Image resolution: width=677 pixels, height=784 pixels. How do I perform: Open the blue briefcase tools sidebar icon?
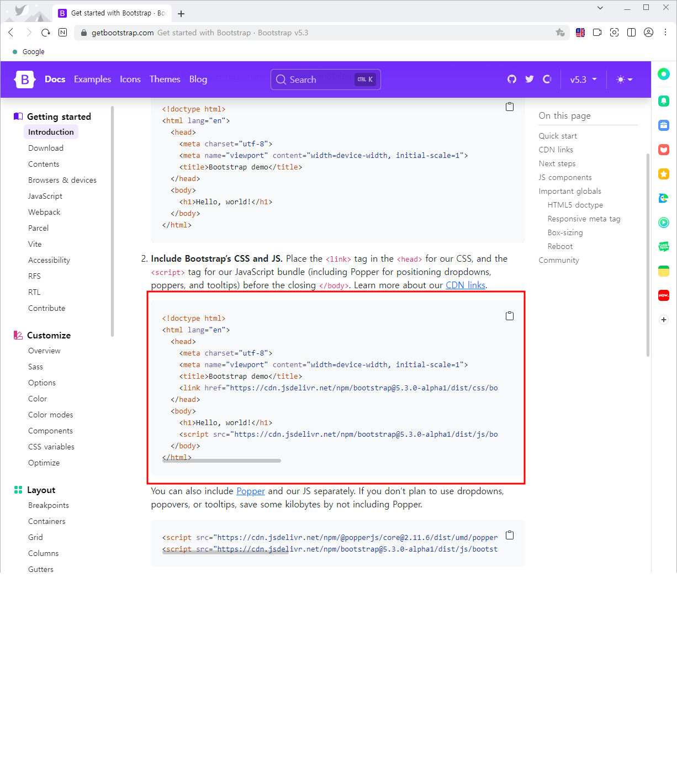click(x=664, y=125)
